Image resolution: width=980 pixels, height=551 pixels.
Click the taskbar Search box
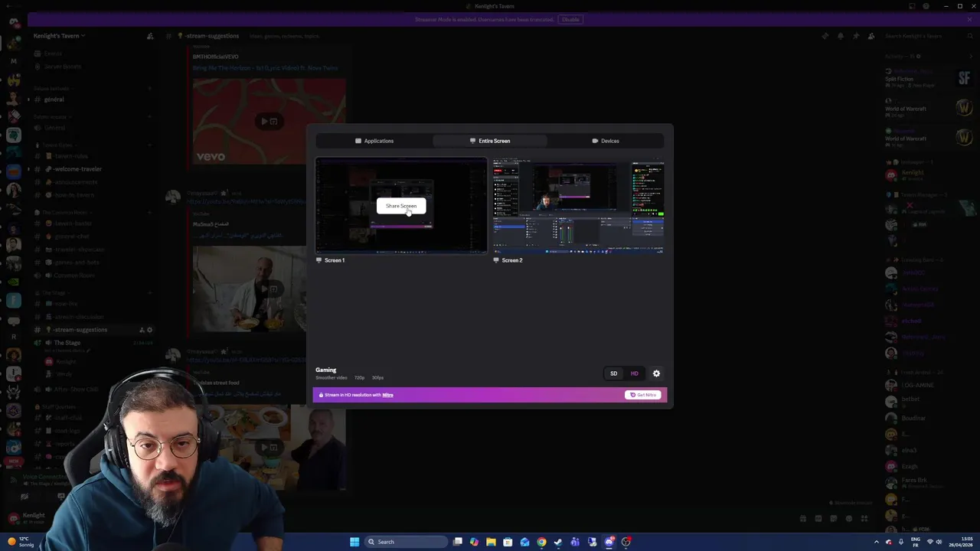pos(405,542)
